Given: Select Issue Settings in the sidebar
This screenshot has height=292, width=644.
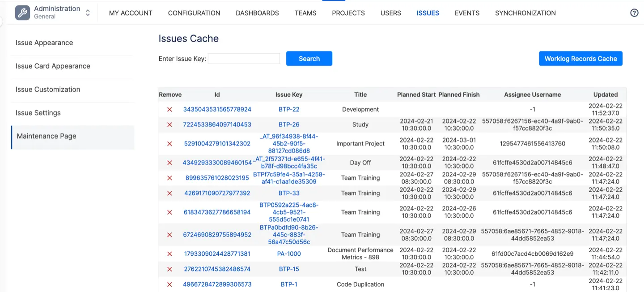Looking at the screenshot, I should coord(38,113).
